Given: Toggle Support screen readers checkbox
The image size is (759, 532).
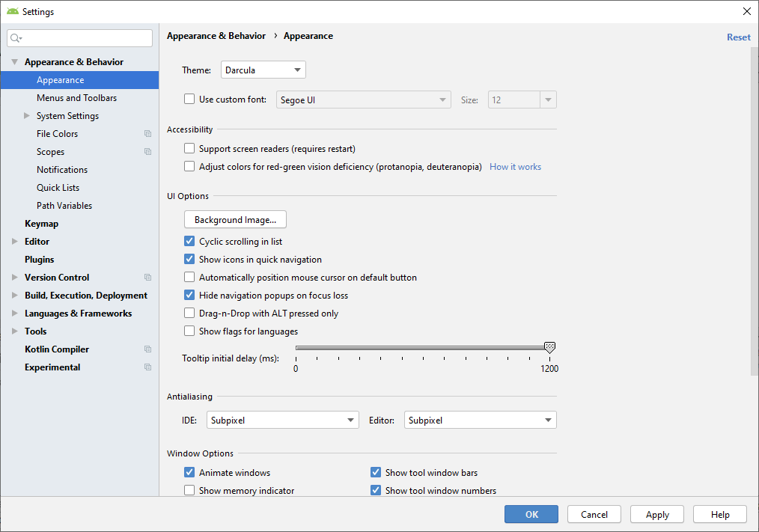Looking at the screenshot, I should tap(189, 149).
